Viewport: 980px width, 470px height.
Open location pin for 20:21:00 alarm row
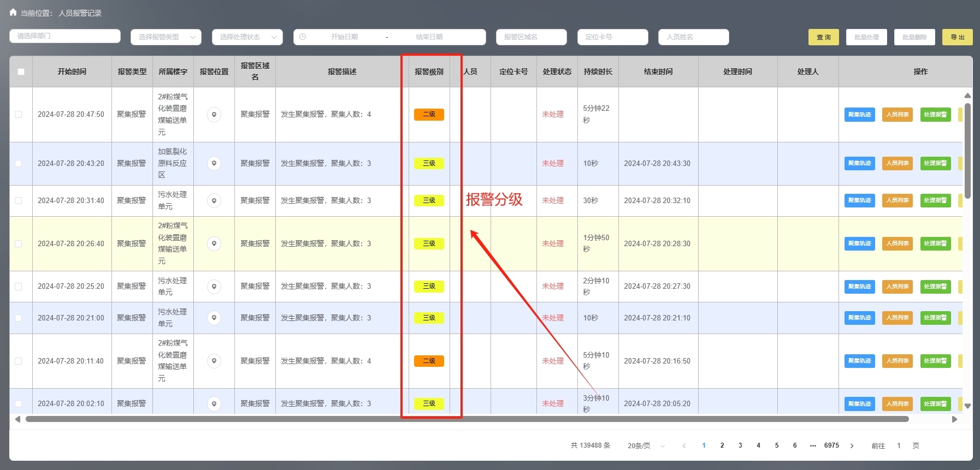[x=214, y=318]
